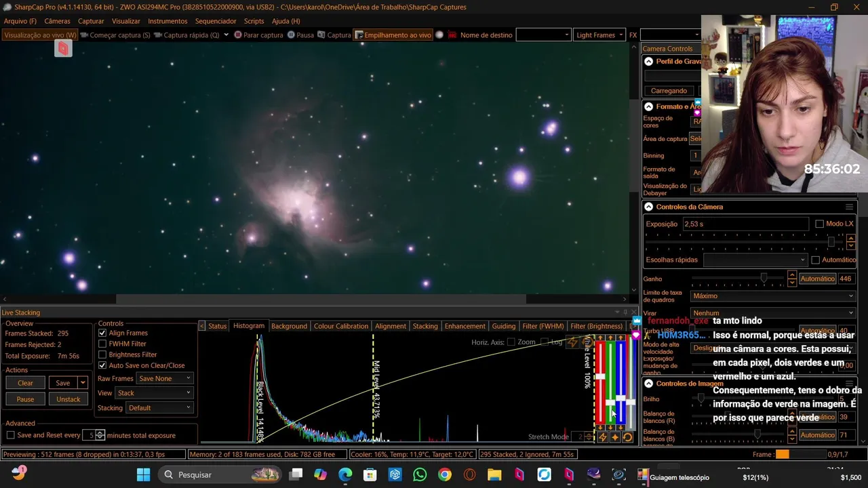Open the Light Frames dropdown
868x488 pixels.
(599, 35)
